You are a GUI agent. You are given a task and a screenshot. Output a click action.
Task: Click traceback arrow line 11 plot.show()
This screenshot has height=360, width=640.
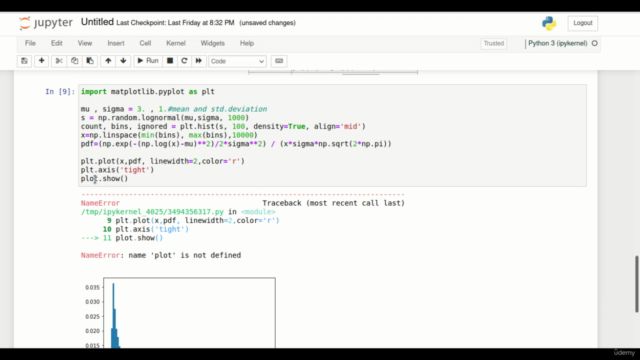coord(122,238)
